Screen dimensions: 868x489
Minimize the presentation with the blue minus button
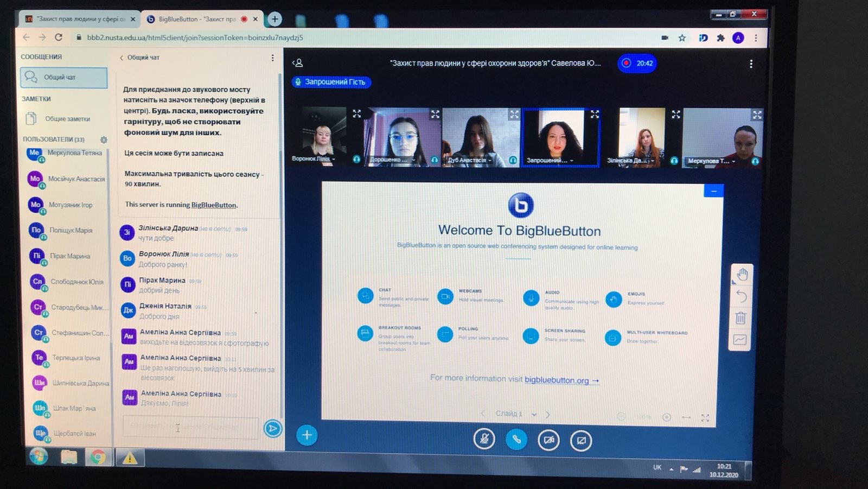(x=713, y=191)
